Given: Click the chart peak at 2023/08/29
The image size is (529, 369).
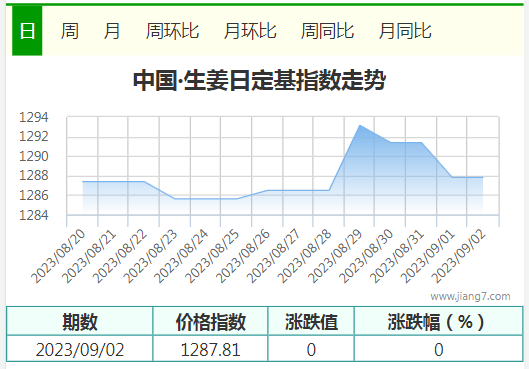Looking at the screenshot, I should (360, 125).
